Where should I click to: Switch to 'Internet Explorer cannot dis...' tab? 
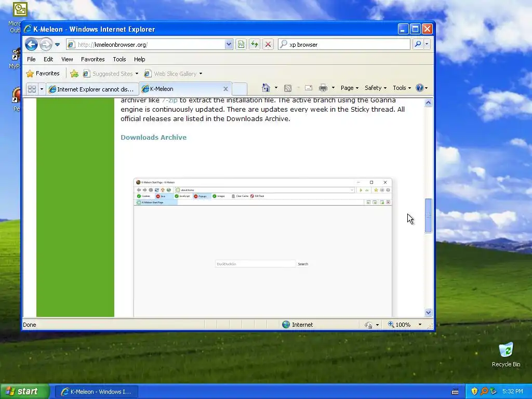pyautogui.click(x=92, y=89)
